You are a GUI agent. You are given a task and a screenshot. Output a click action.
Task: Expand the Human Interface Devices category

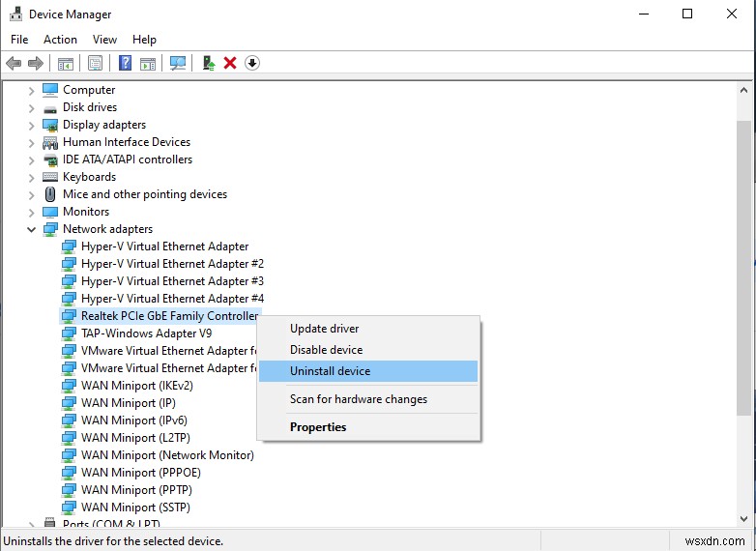(31, 142)
